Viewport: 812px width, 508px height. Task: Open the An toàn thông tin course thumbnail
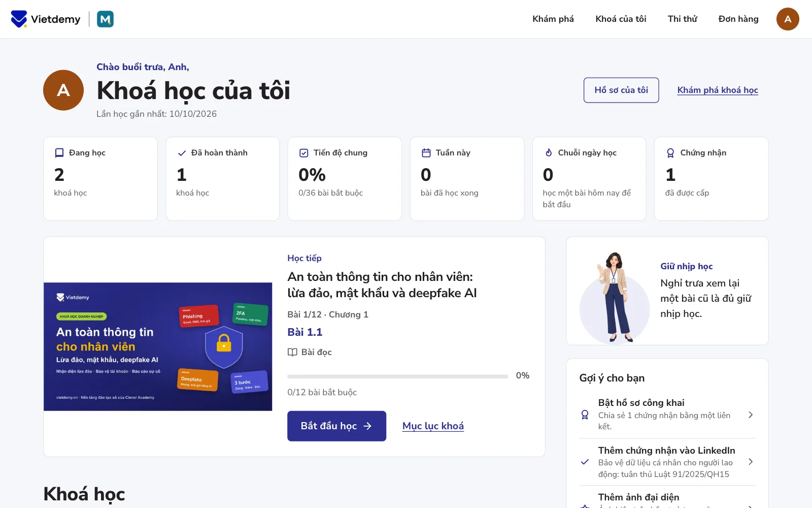[158, 346]
